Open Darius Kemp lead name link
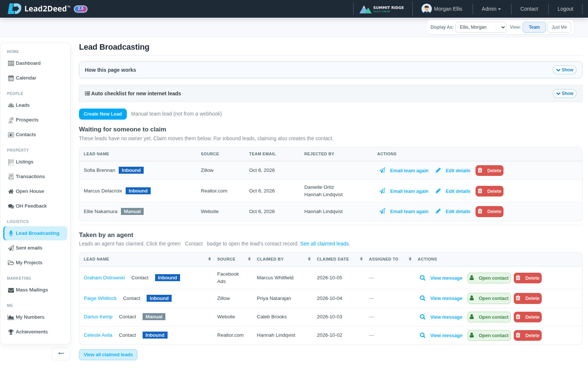588x368 pixels. [98, 317]
